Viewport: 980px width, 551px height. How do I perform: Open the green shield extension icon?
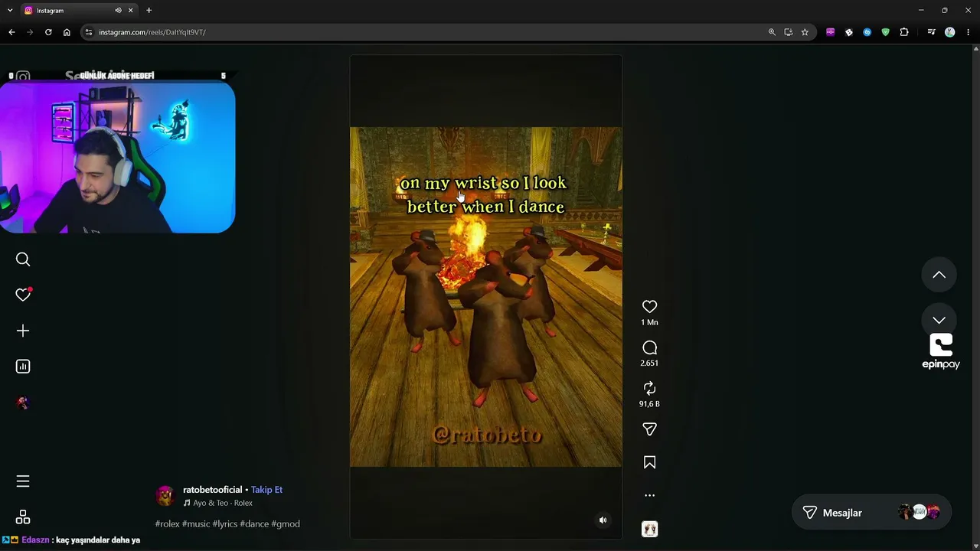(x=886, y=32)
